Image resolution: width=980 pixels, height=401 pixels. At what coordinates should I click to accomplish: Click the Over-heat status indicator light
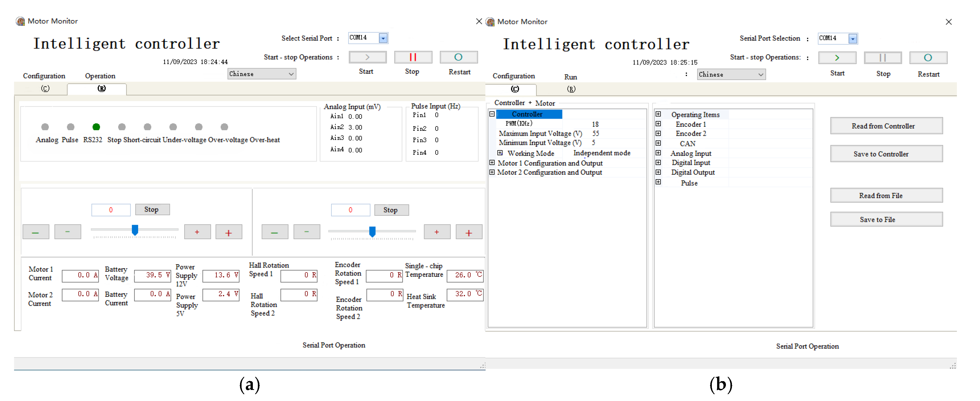[x=224, y=127]
